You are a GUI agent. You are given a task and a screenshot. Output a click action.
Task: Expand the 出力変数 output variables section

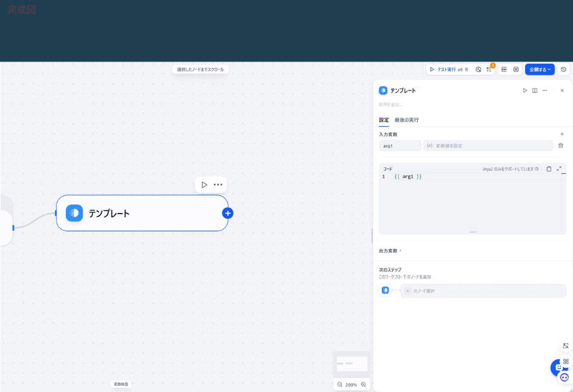click(x=390, y=251)
